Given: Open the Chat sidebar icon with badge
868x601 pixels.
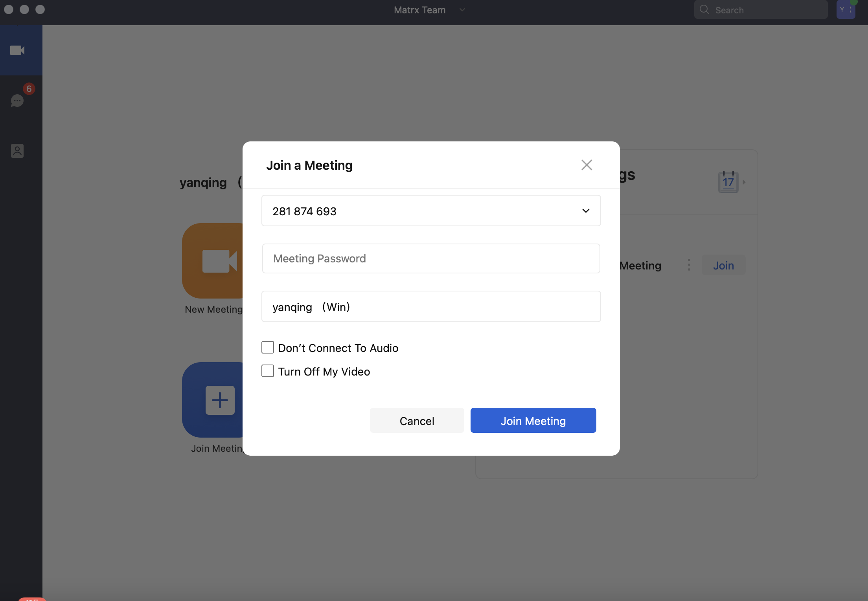Looking at the screenshot, I should point(17,101).
